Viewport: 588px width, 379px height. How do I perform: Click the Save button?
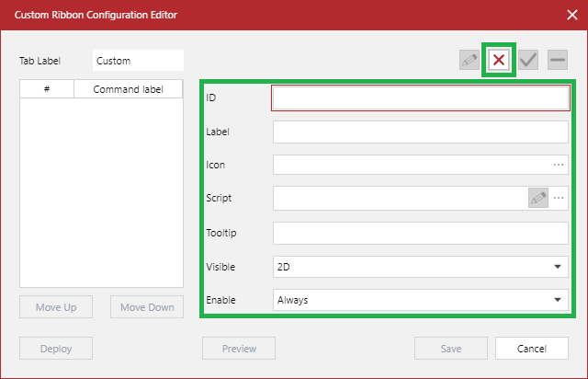pyautogui.click(x=450, y=349)
